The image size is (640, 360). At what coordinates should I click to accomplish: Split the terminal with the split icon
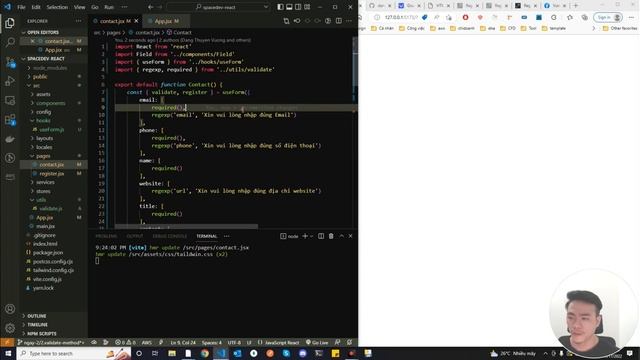click(x=321, y=236)
